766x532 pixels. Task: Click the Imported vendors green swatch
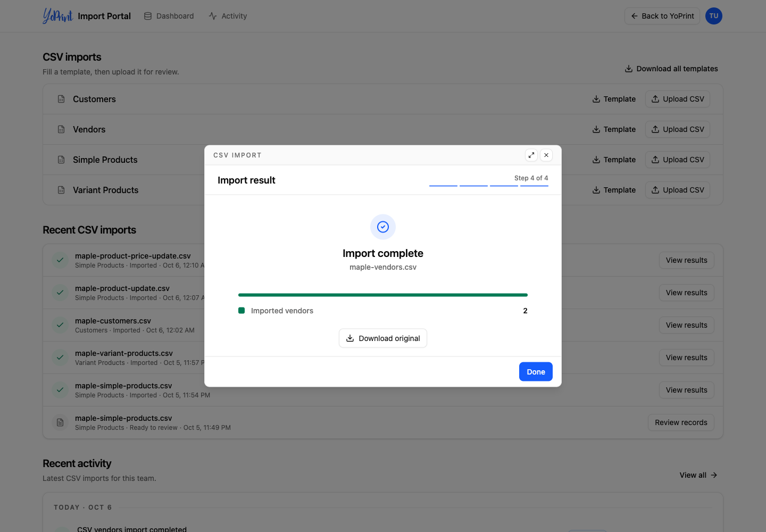tap(242, 311)
